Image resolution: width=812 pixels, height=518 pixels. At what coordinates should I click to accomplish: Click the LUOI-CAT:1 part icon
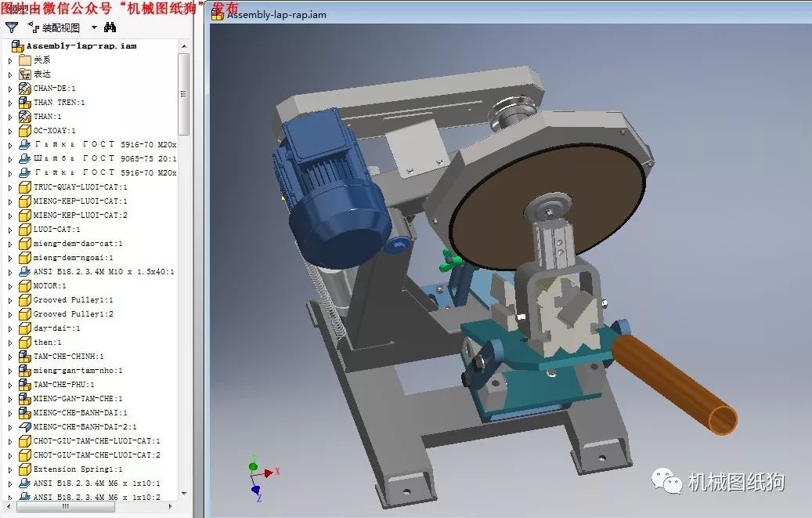pos(25,229)
